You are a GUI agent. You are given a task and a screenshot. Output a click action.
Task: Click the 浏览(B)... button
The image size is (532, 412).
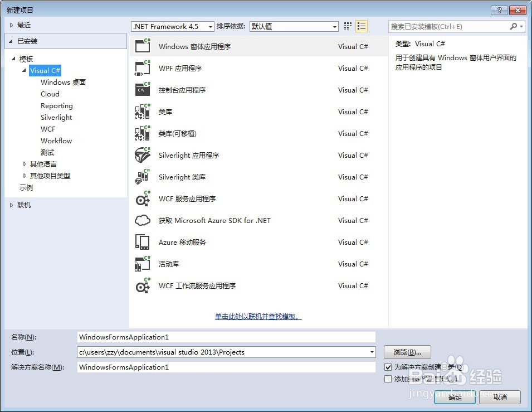[407, 352]
